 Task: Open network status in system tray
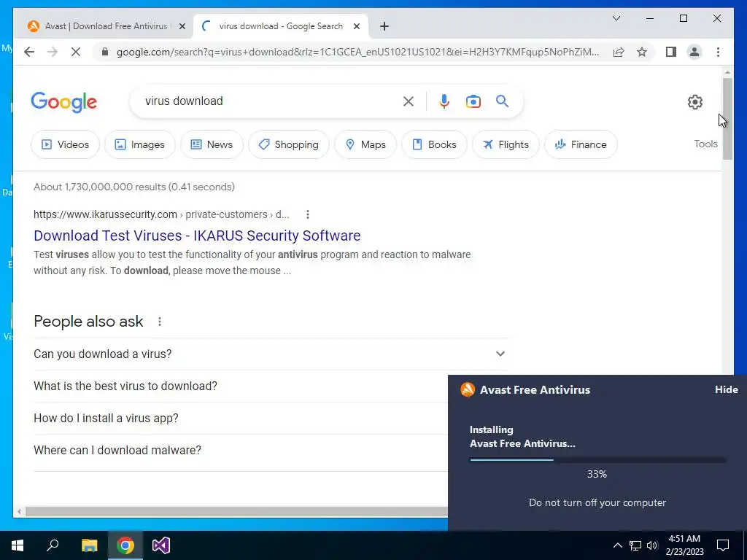point(635,545)
